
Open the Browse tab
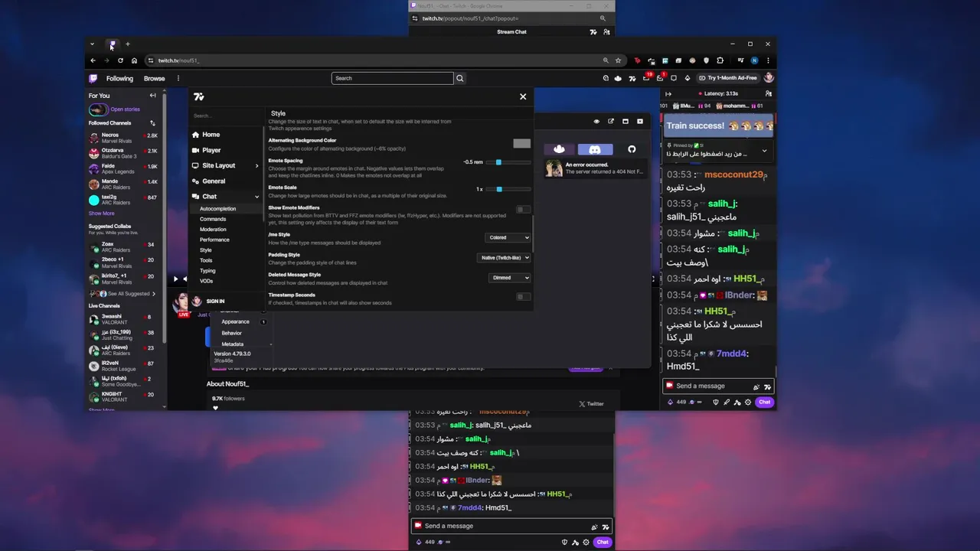click(x=154, y=78)
